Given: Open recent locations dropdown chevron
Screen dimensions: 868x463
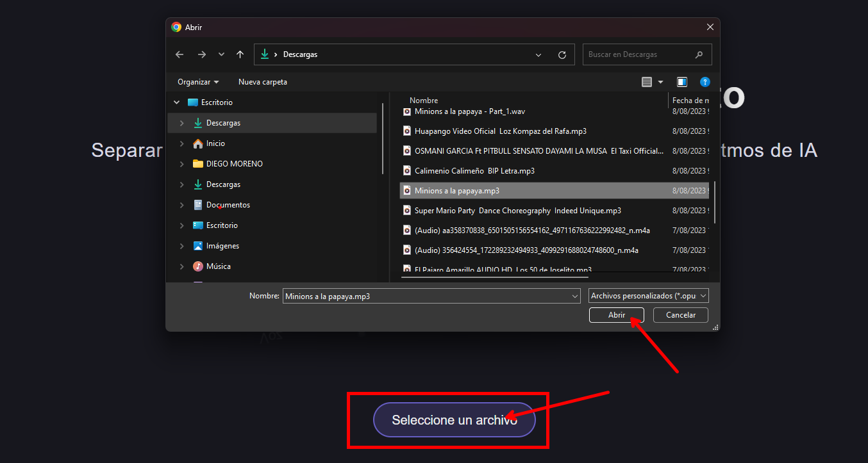Looking at the screenshot, I should point(221,55).
